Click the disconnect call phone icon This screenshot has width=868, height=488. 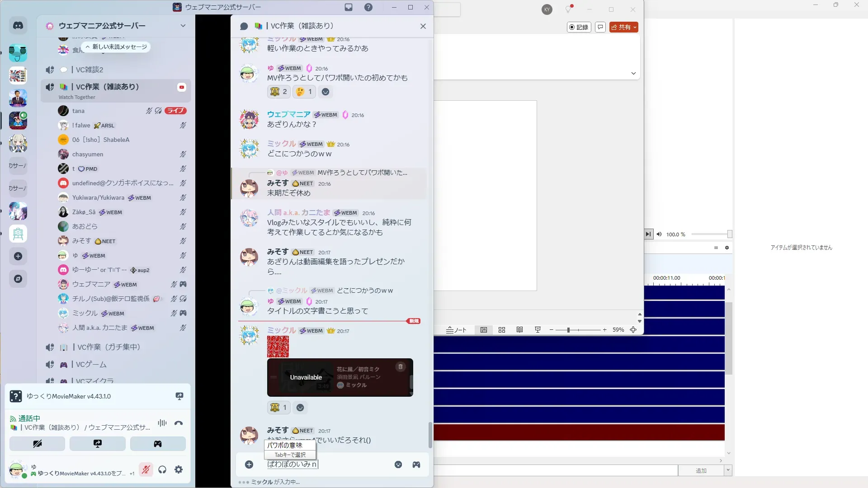179,423
